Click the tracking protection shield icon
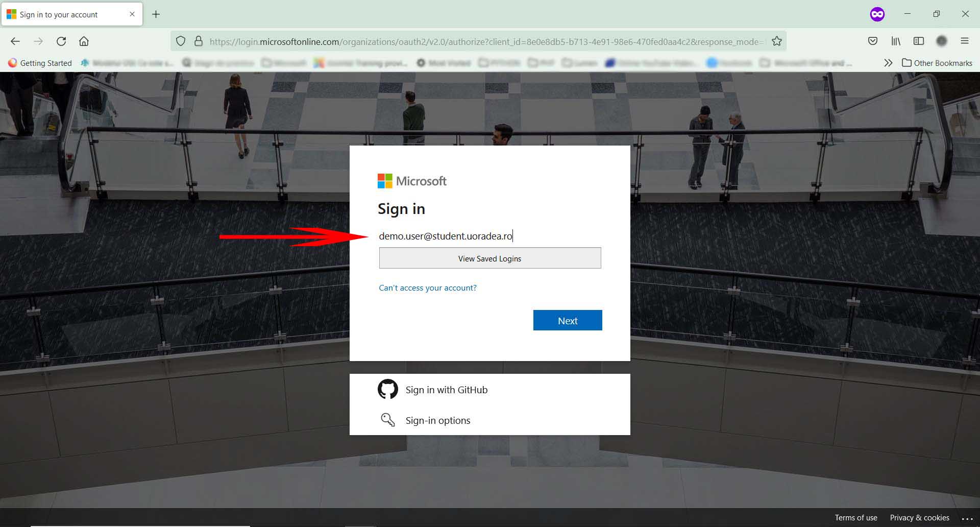The width and height of the screenshot is (980, 527). coord(181,41)
